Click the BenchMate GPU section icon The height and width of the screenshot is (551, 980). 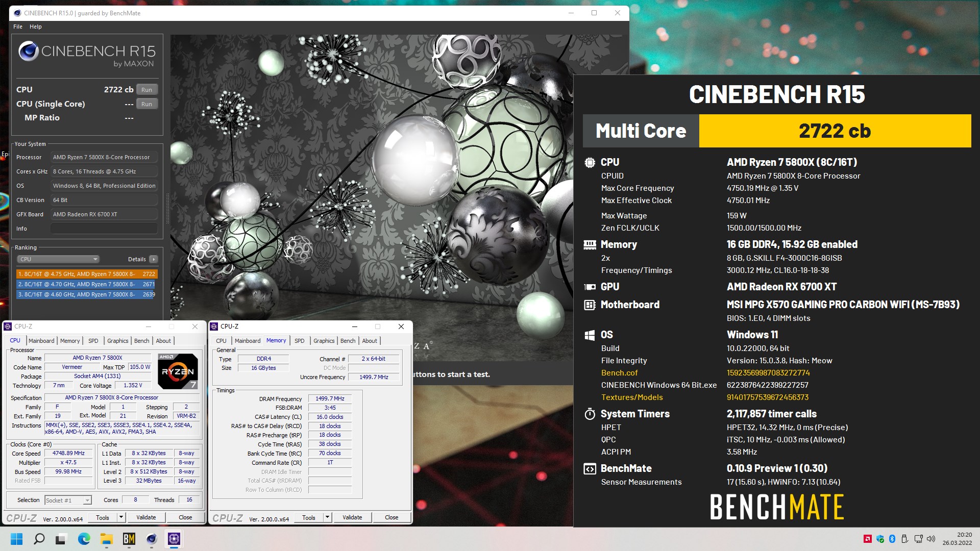point(590,287)
